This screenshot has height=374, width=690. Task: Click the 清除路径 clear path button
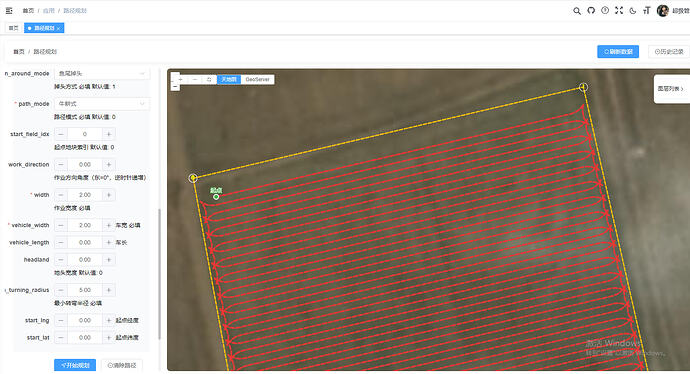122,365
